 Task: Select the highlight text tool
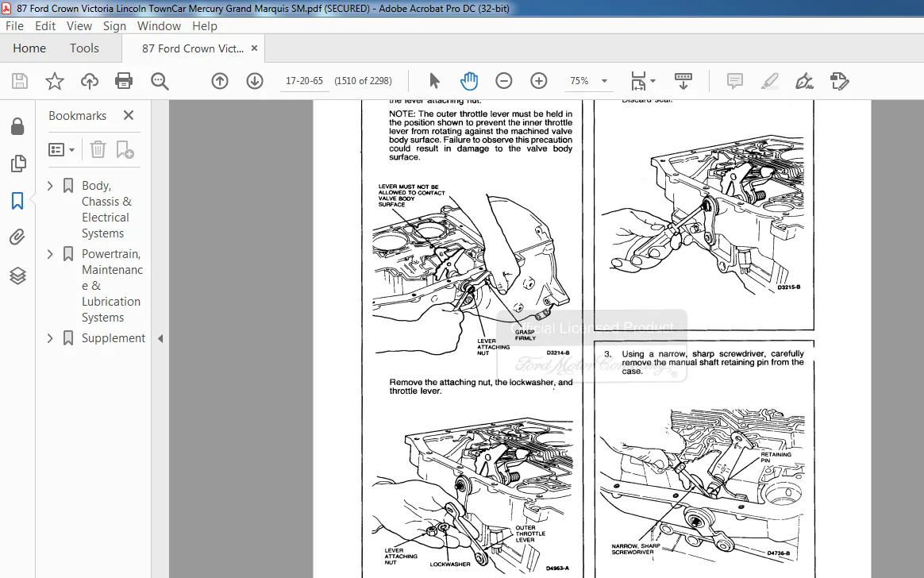[770, 81]
